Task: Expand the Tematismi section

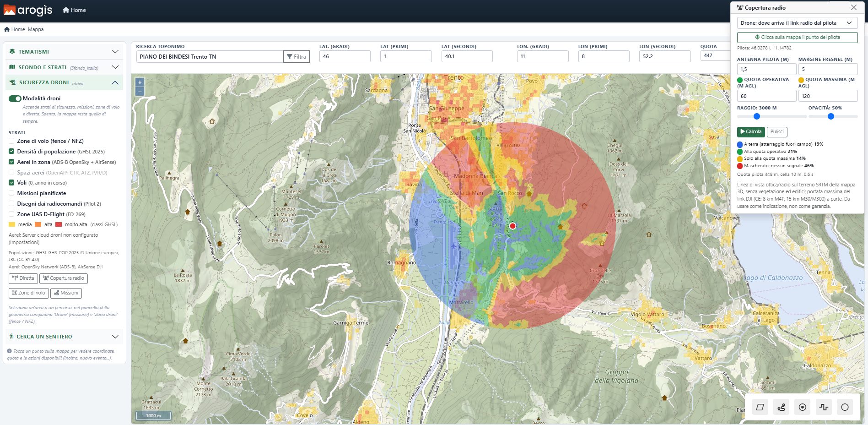Action: click(64, 51)
